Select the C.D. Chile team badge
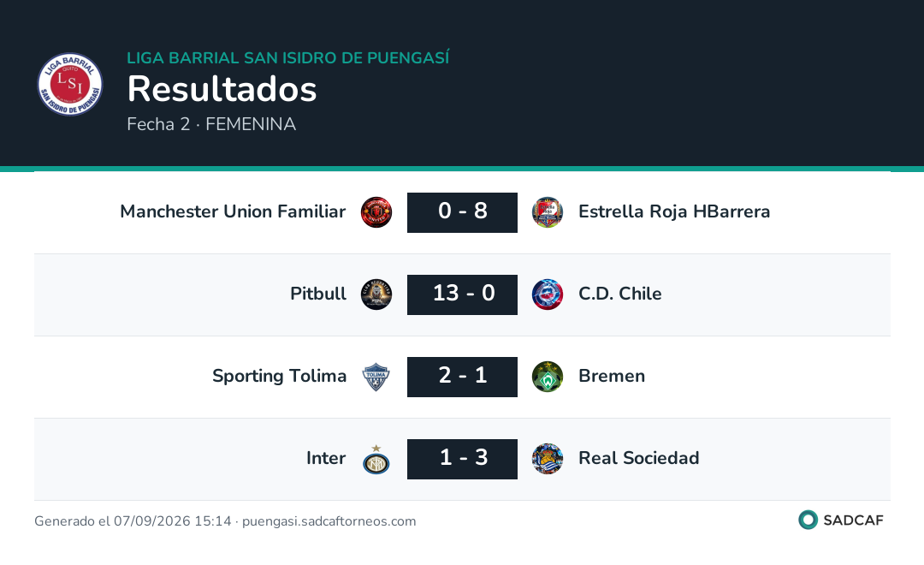Screen dimensions: 924x565 tap(548, 294)
